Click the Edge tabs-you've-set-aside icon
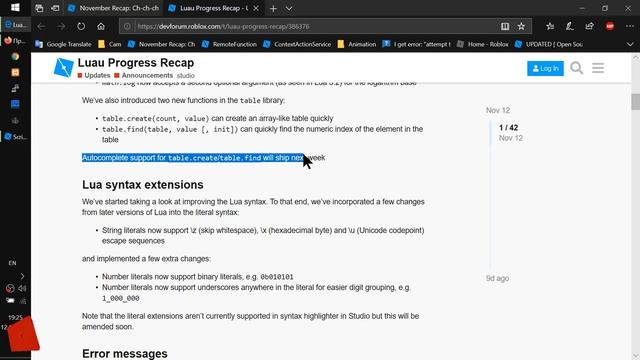 [39, 8]
